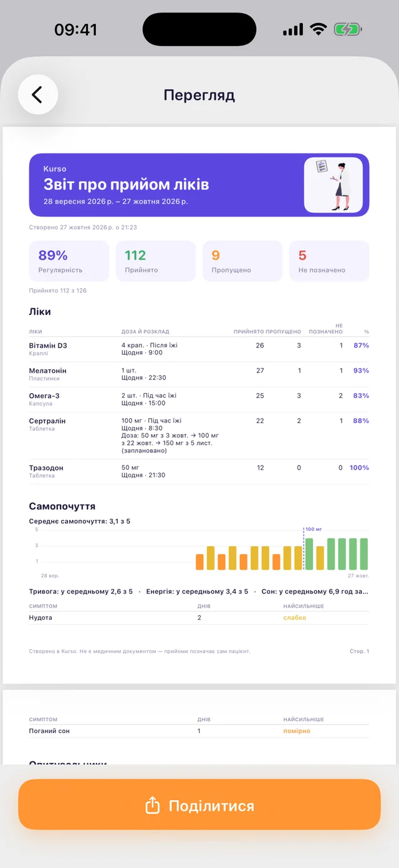Screen dimensions: 399x868
Task: Tap the Тразодон row name
Action: click(46, 468)
